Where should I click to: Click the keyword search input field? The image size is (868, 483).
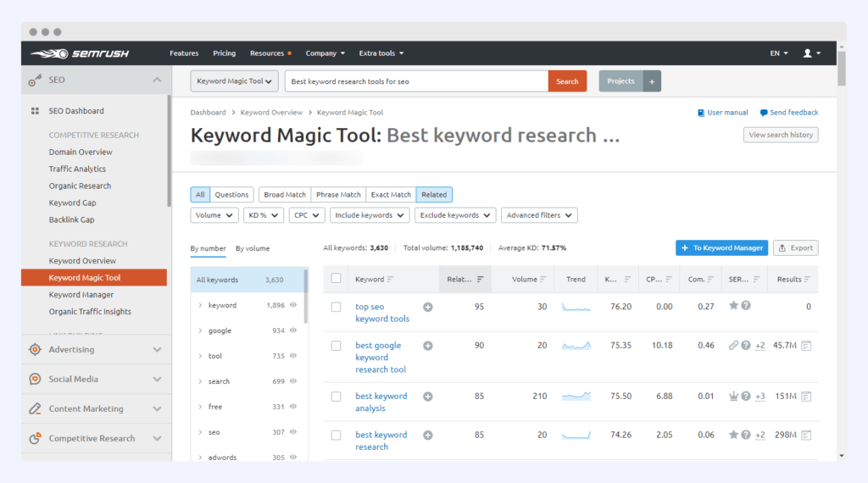click(416, 81)
